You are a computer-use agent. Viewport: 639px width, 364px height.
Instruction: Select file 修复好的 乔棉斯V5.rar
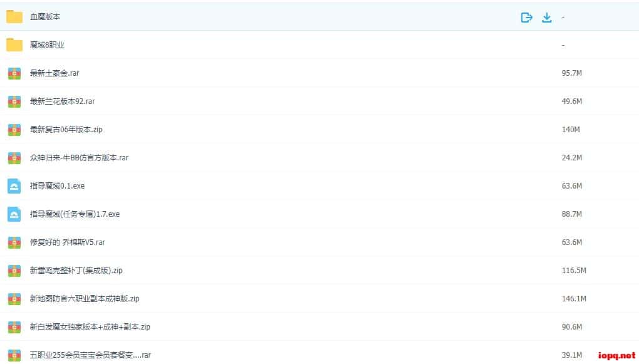coord(67,242)
